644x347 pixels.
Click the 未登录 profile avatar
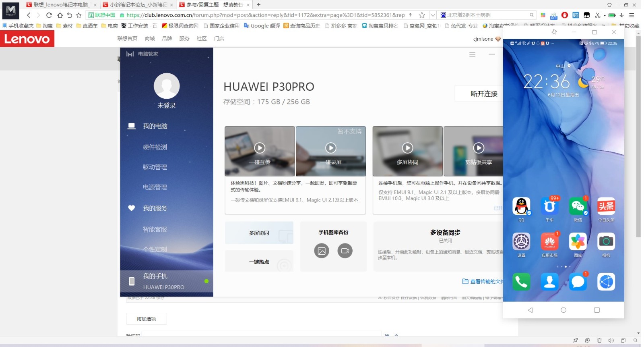[x=167, y=86]
